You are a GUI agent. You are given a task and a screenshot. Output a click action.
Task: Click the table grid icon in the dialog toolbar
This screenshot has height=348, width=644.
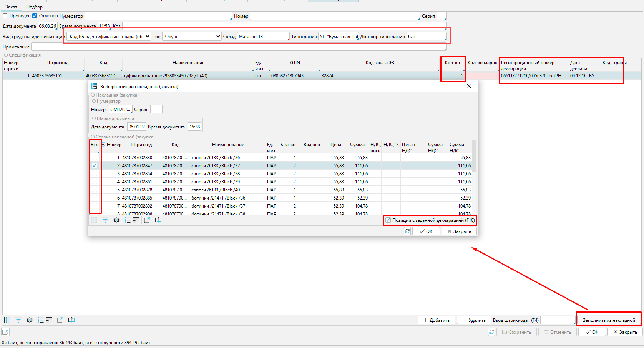[x=94, y=220]
